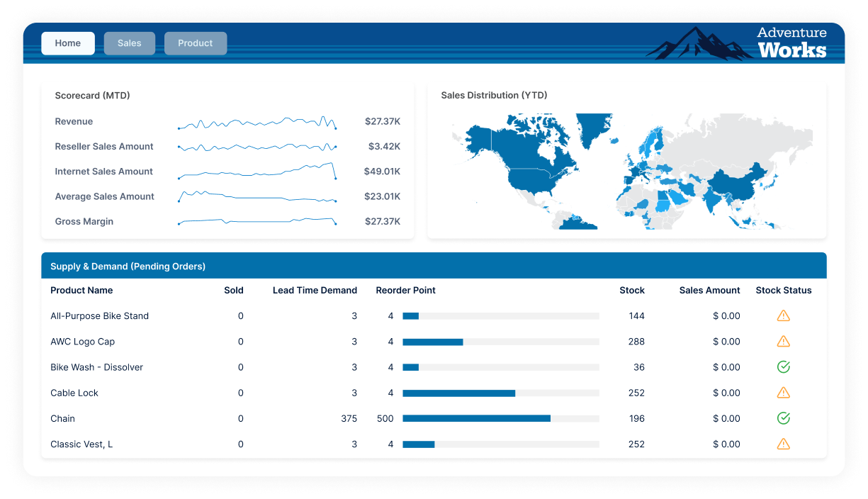This screenshot has height=499, width=868.
Task: Select the AWC Logo Cap product row name
Action: [x=82, y=342]
